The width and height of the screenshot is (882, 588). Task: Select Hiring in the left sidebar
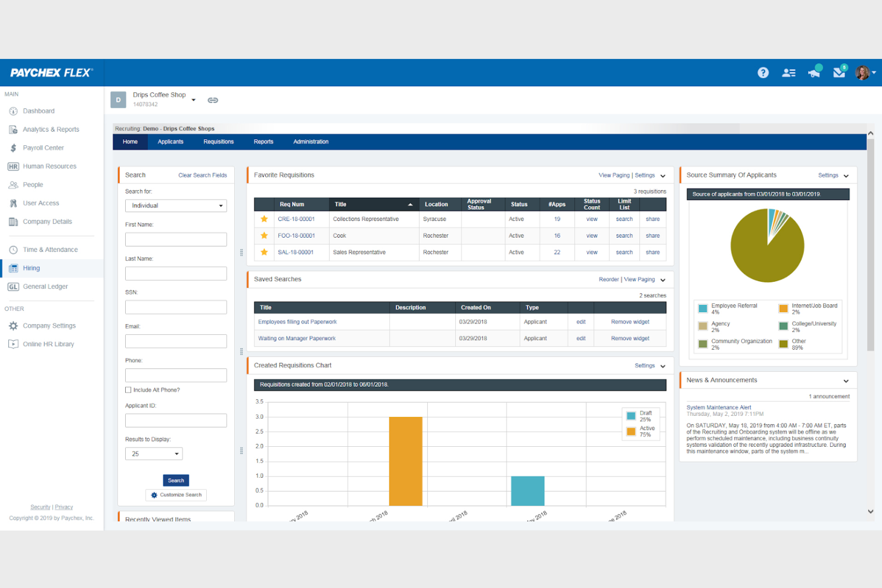(x=31, y=267)
